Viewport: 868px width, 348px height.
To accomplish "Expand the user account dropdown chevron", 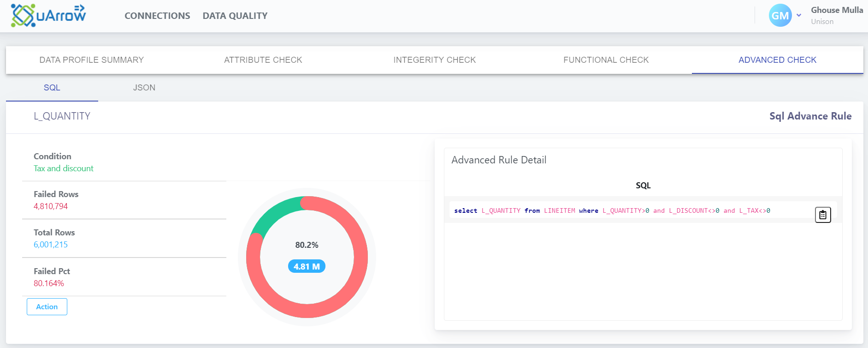I will pos(799,15).
